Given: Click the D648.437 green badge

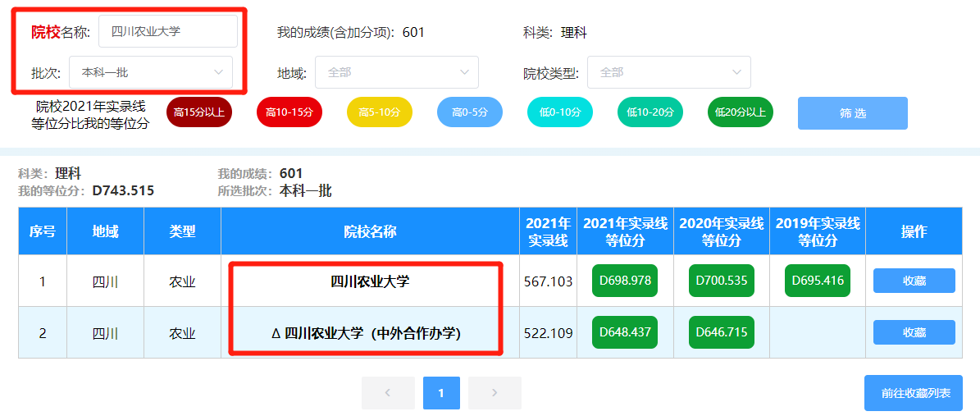Looking at the screenshot, I should (x=625, y=332).
